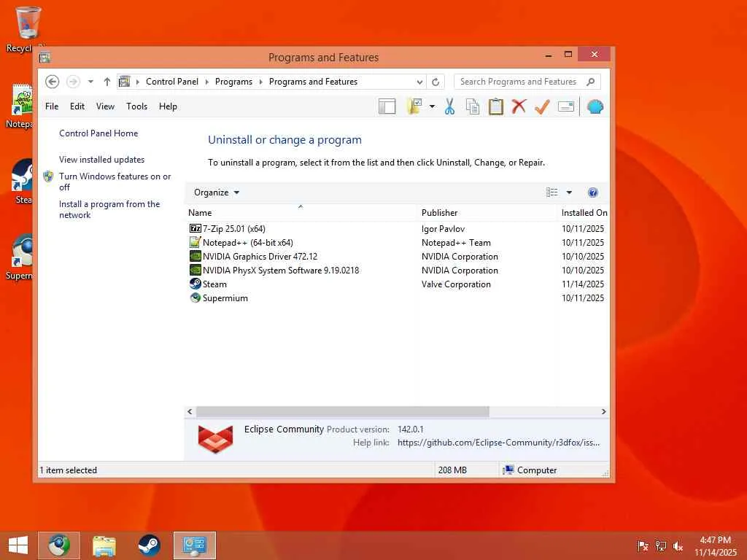Open the view options dropdown arrow
The image size is (747, 560).
click(569, 192)
